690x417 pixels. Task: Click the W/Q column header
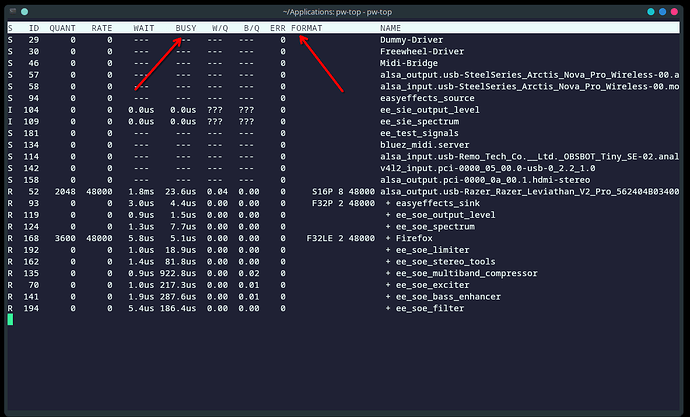pos(220,28)
